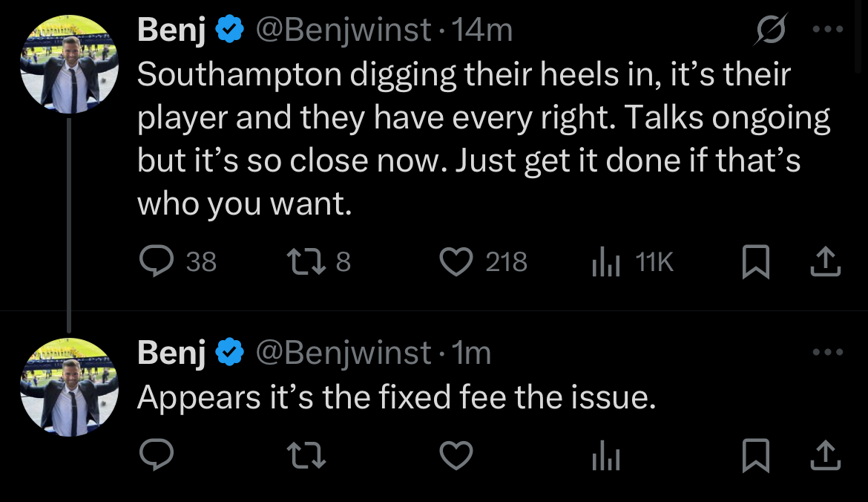
Task: Bookmark the Southampton tweet
Action: [x=754, y=261]
